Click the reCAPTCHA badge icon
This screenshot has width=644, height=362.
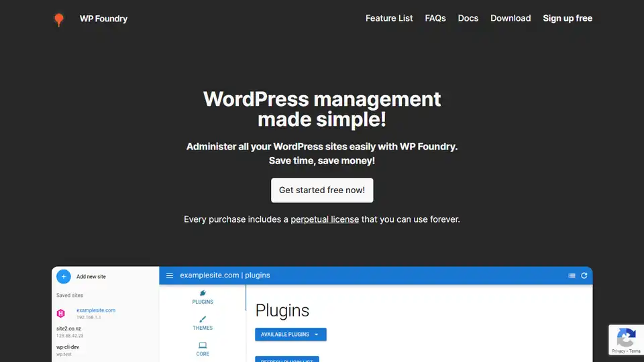627,338
